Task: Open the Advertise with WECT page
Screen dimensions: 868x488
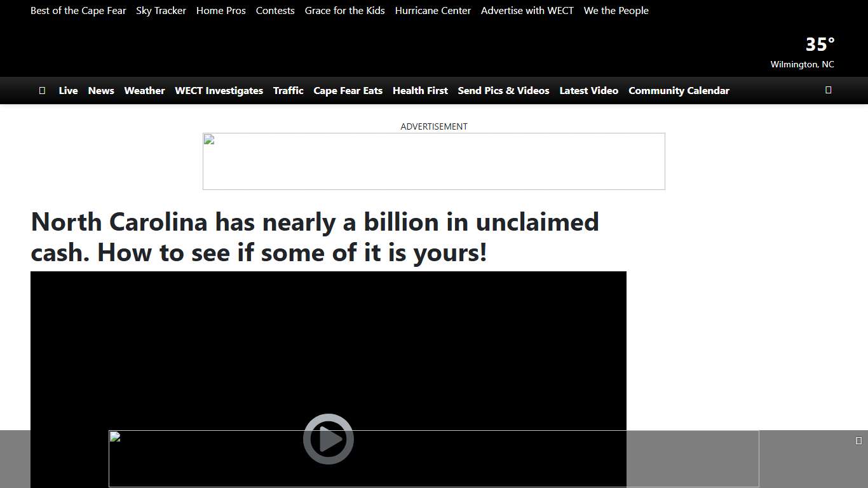Action: [527, 10]
